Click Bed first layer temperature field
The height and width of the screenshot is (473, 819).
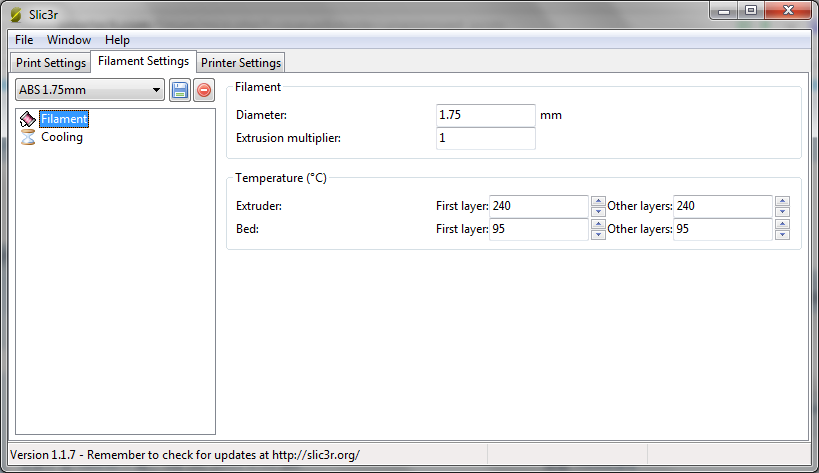[539, 229]
